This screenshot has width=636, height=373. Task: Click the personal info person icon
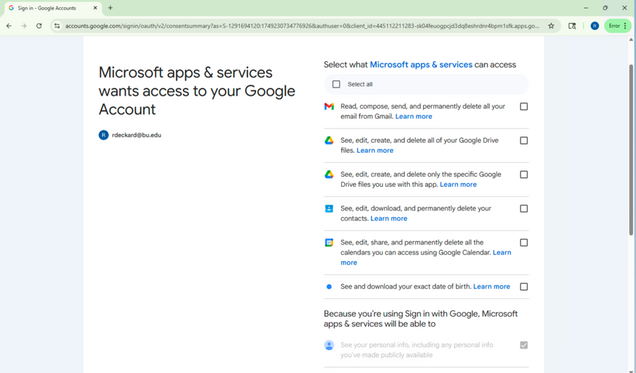click(x=329, y=345)
